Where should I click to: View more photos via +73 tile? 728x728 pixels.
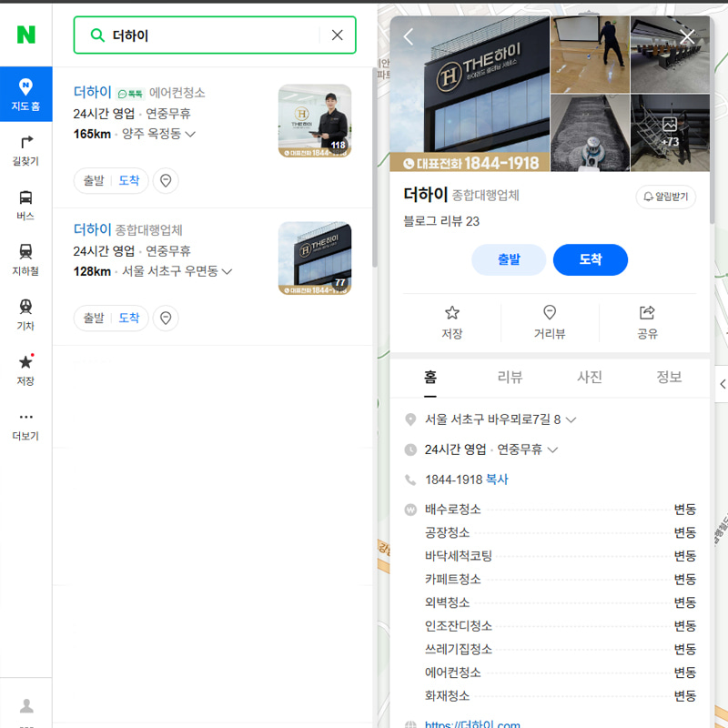[x=670, y=133]
